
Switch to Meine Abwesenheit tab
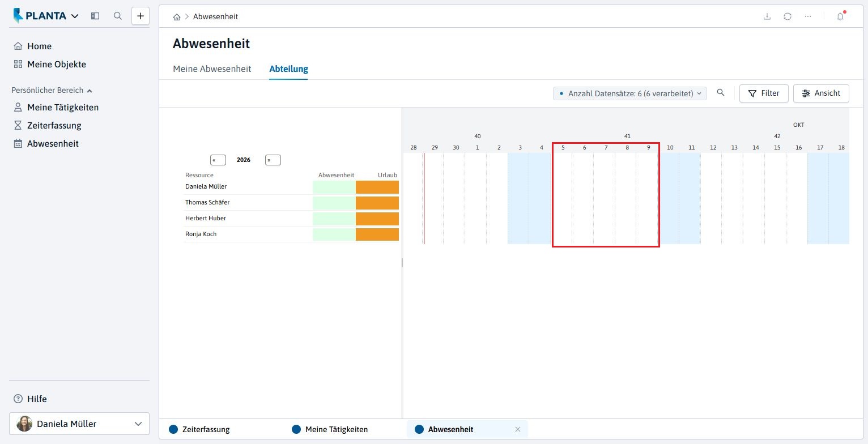pyautogui.click(x=212, y=69)
